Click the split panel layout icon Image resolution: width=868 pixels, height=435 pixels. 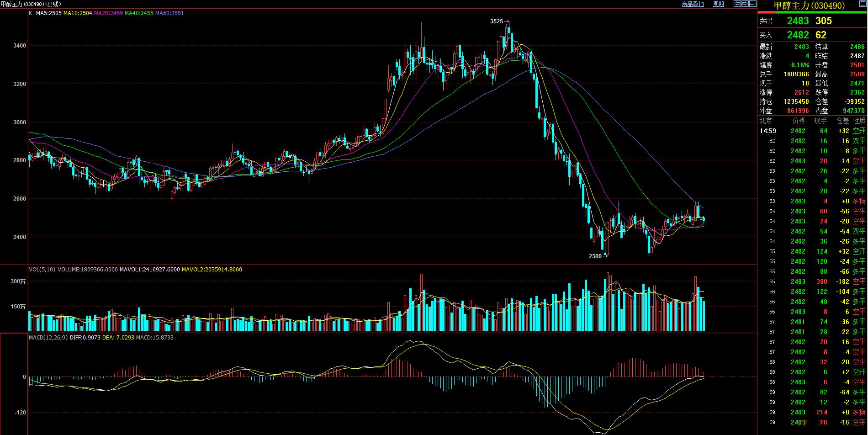[x=752, y=4]
